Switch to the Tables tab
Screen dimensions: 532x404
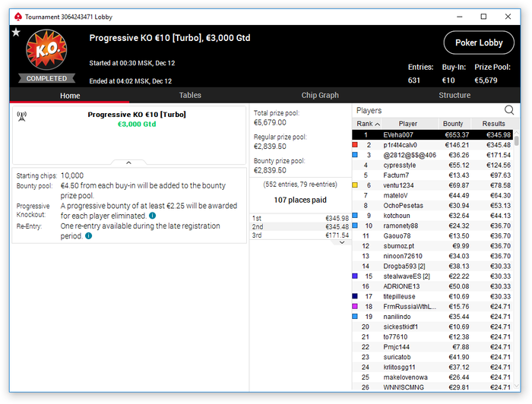coord(190,95)
